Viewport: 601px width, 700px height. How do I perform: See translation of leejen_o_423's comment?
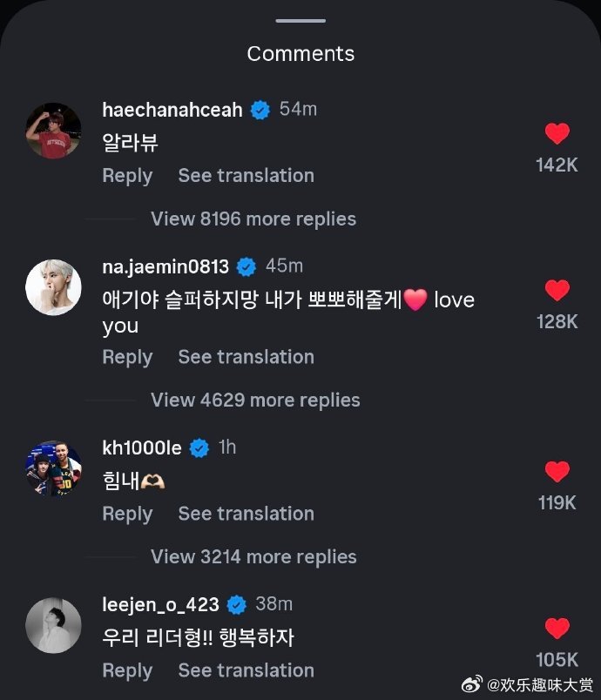(x=246, y=670)
